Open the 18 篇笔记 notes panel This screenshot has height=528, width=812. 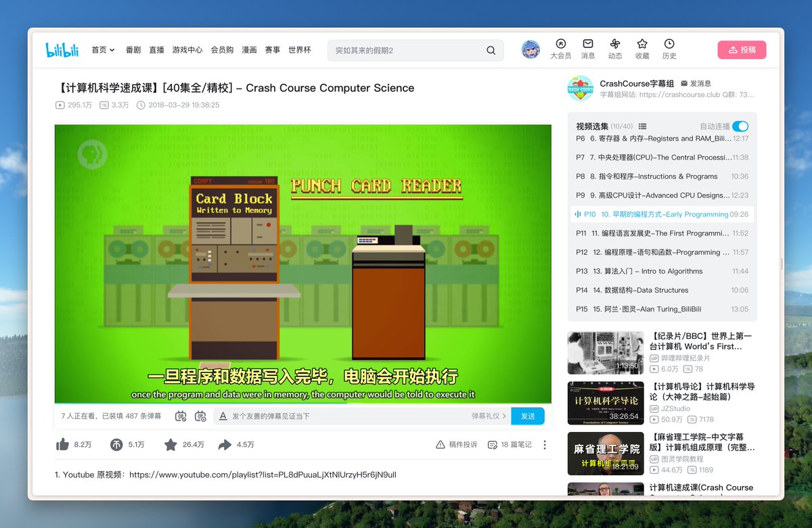click(510, 445)
